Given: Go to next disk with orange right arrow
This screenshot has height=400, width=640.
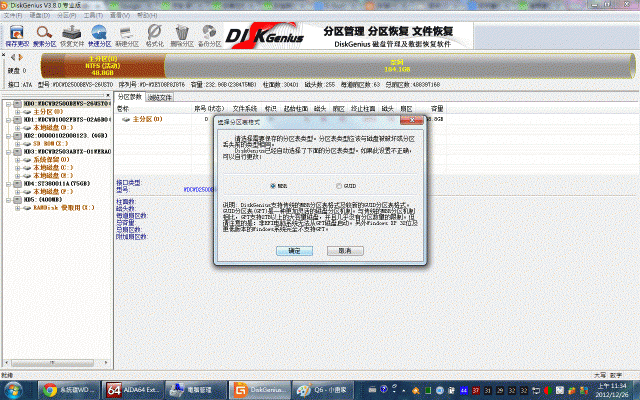Looking at the screenshot, I should (x=20, y=57).
